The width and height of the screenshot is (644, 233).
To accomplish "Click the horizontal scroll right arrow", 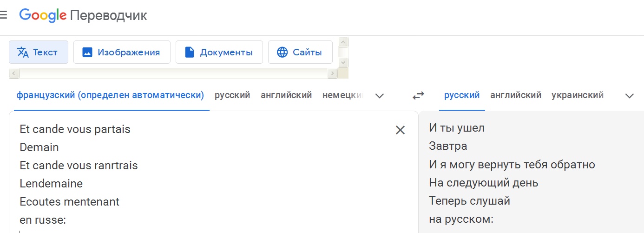I will click(x=332, y=73).
